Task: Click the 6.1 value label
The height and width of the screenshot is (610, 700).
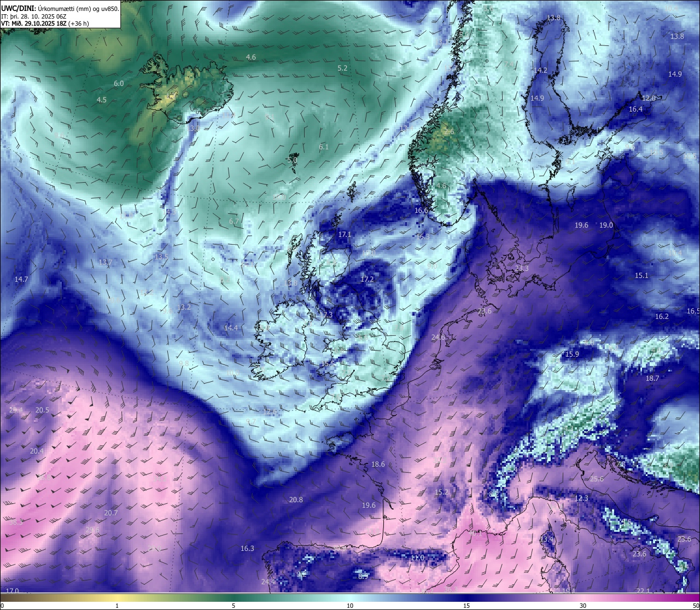Action: coord(324,147)
